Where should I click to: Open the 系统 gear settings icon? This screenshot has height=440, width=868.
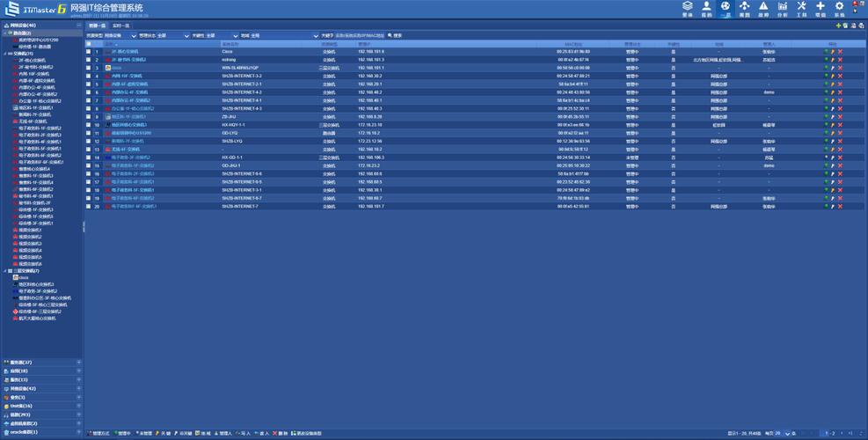839,8
